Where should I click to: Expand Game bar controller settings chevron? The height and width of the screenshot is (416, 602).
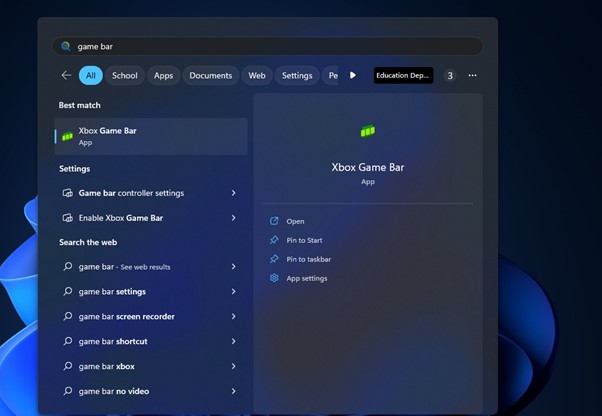233,193
